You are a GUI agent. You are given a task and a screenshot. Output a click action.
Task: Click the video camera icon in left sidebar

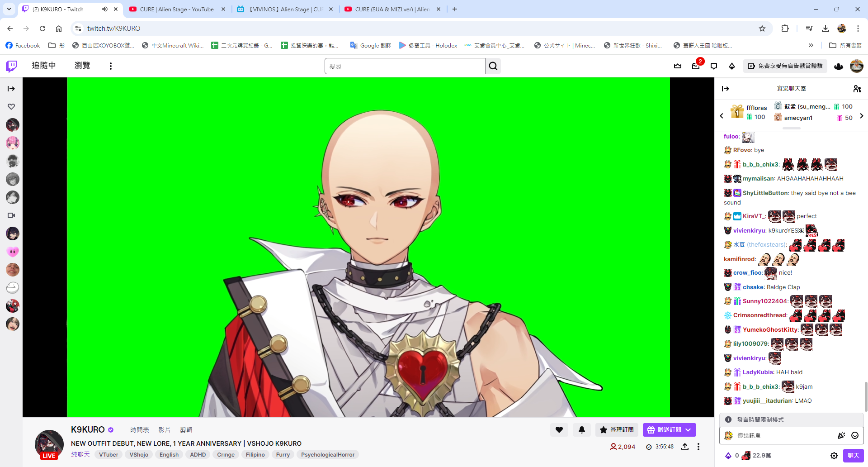coord(11,215)
